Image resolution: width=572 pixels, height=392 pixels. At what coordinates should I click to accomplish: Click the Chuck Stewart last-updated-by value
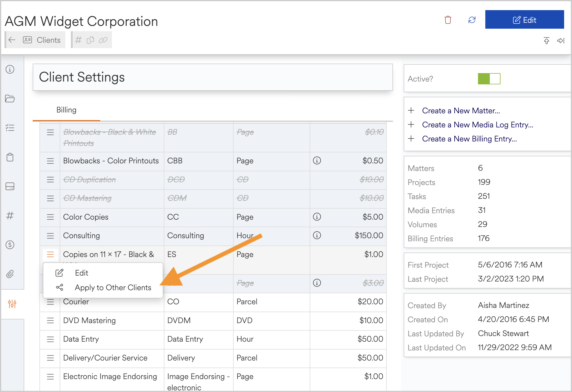[503, 333]
